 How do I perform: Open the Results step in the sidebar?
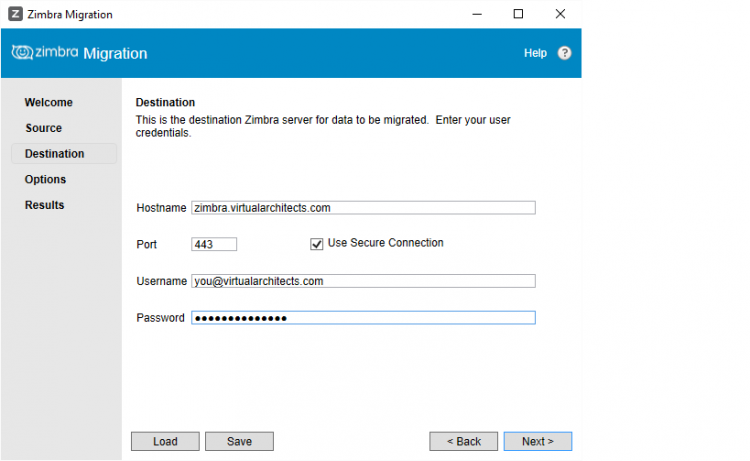(x=44, y=205)
